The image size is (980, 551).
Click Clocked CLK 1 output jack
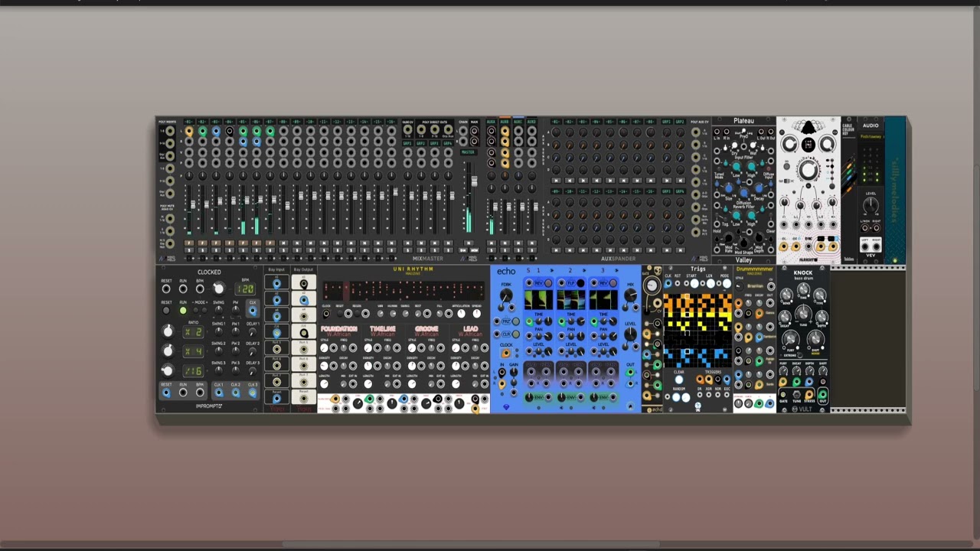tap(219, 393)
